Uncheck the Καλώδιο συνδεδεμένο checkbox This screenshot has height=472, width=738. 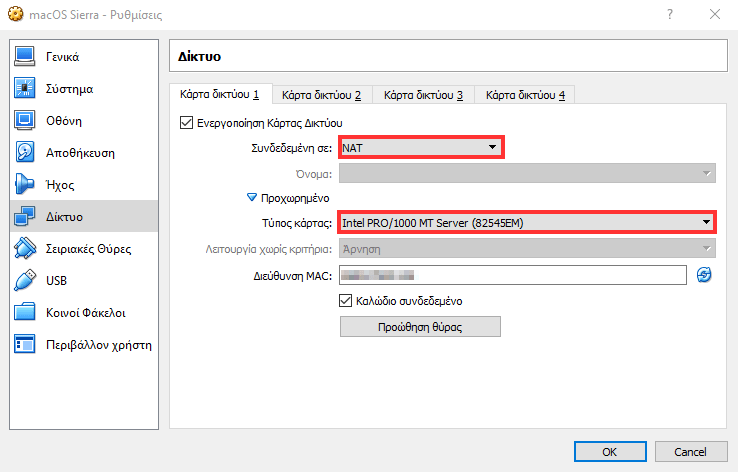click(x=347, y=300)
